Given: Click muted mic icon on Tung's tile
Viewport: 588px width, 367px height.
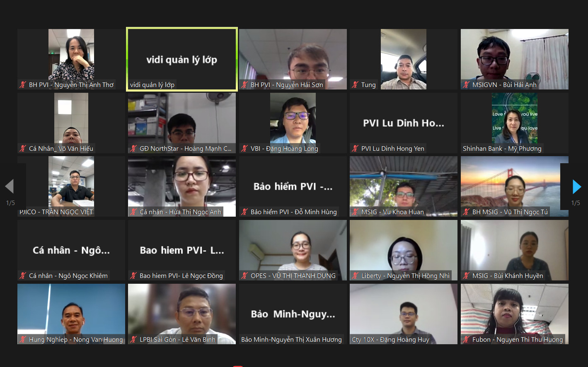Looking at the screenshot, I should click(x=355, y=85).
